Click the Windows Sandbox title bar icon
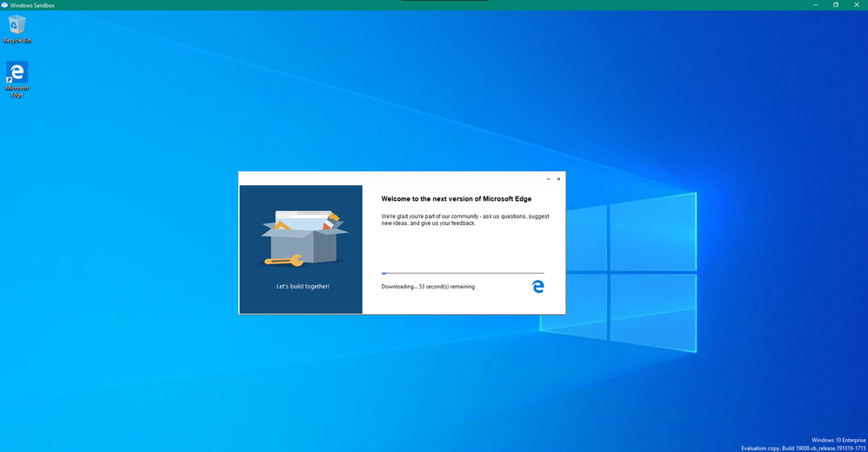 [4, 5]
